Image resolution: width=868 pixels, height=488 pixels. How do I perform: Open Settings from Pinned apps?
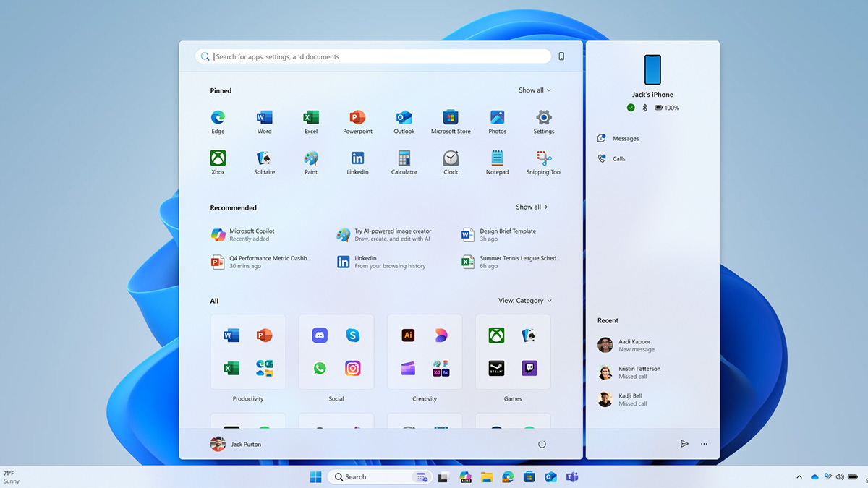[x=544, y=121]
